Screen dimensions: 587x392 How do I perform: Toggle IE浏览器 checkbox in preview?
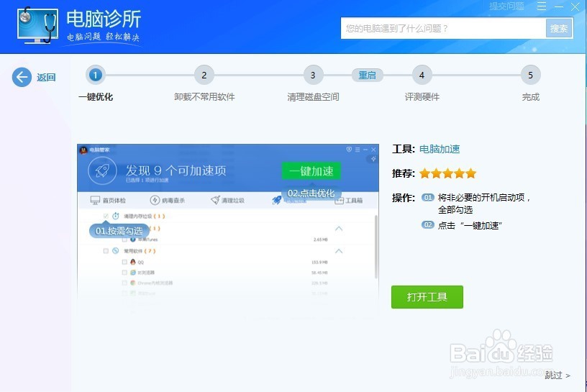point(124,273)
